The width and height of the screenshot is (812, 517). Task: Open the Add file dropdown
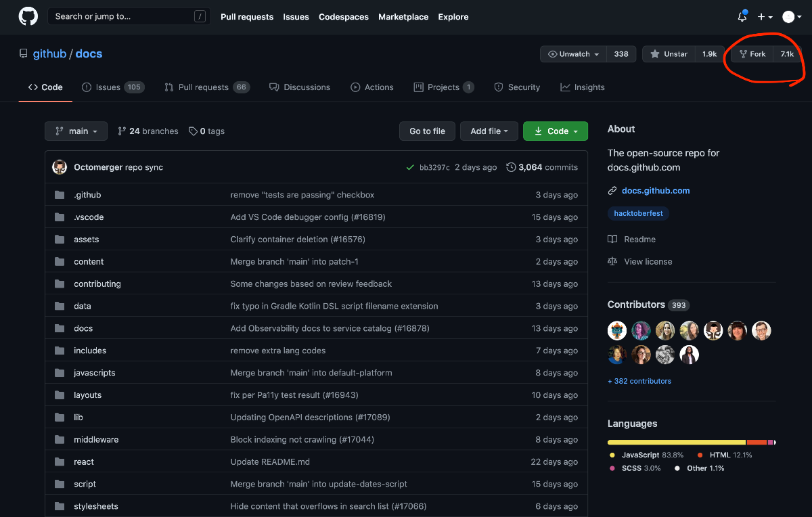tap(489, 131)
